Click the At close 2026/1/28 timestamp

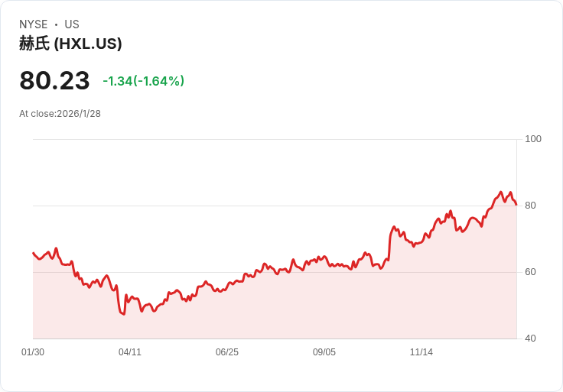[x=60, y=114]
